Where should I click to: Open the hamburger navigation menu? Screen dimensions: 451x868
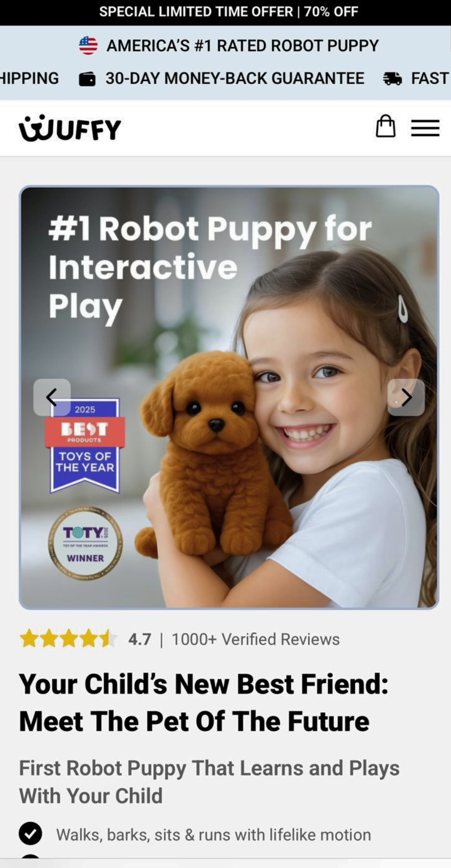tap(425, 128)
